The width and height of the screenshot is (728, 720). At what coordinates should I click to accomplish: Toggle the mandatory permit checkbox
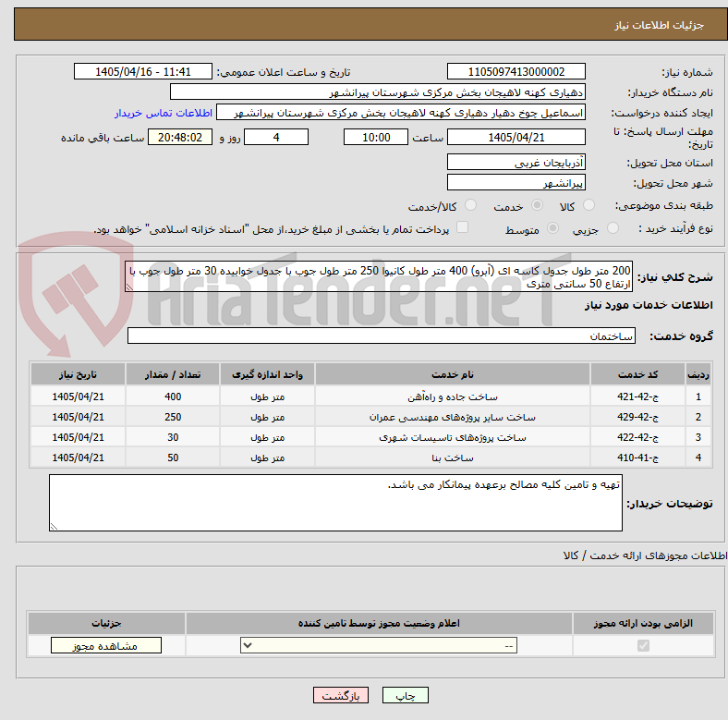pos(643,645)
